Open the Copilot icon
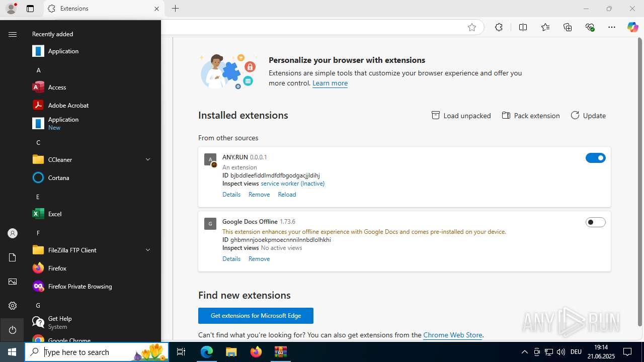The height and width of the screenshot is (362, 644). click(632, 27)
